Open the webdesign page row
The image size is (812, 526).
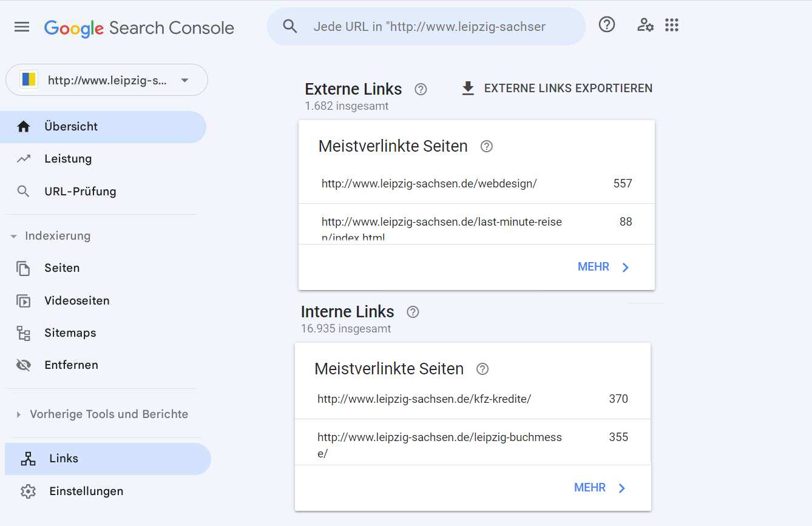[476, 184]
